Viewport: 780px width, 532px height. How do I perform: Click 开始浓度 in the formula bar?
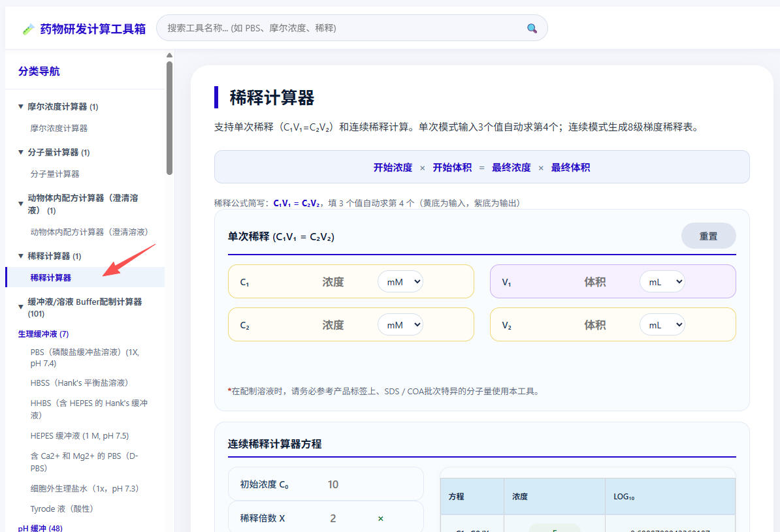click(393, 168)
